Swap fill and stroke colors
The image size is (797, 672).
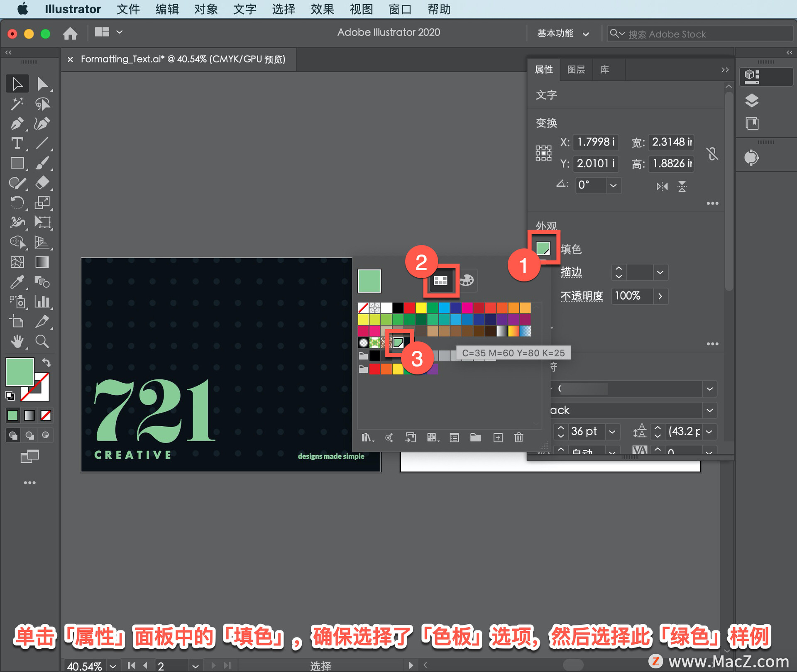pos(46,362)
